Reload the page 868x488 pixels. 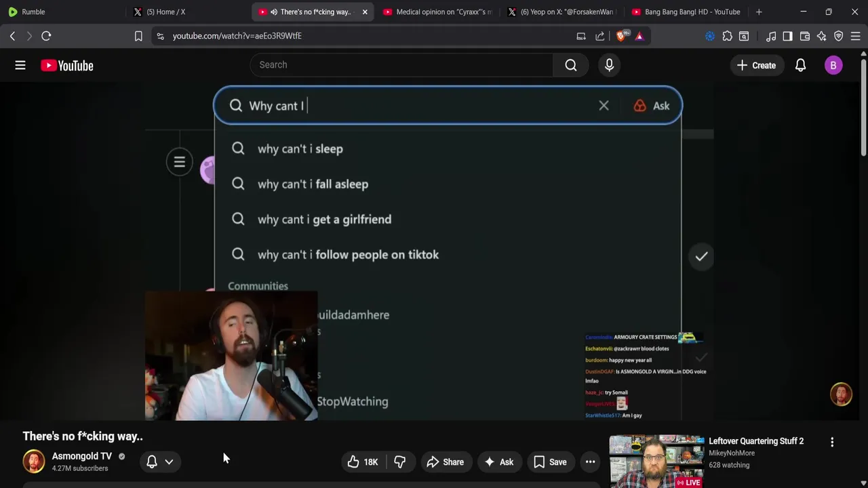tap(46, 36)
